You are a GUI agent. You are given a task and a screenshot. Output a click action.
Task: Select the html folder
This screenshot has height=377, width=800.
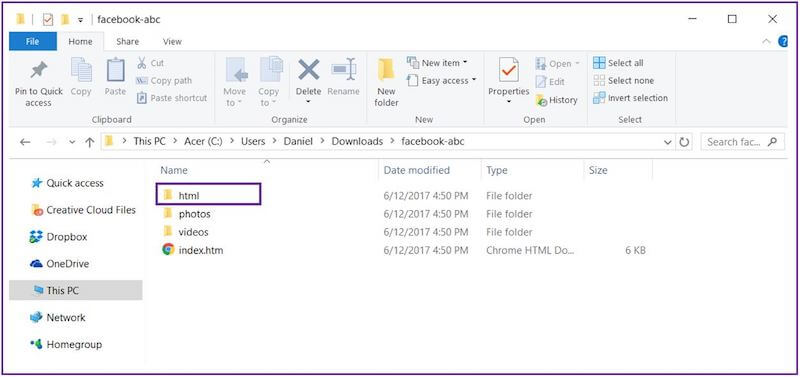pyautogui.click(x=188, y=195)
